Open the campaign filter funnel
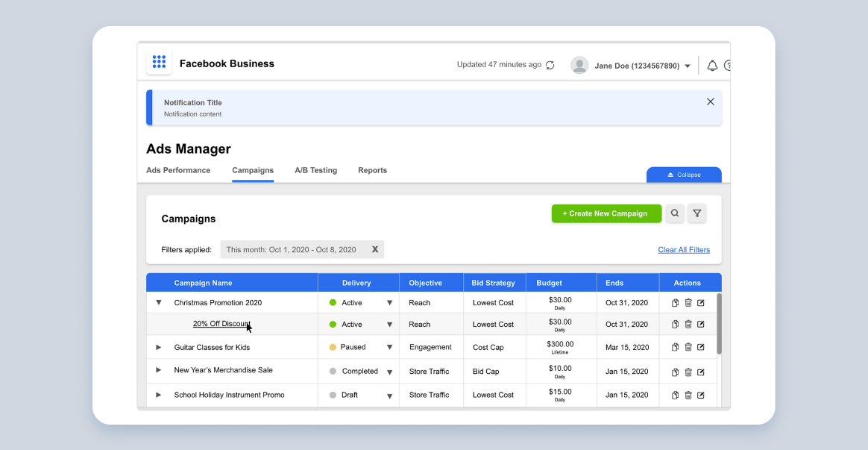The width and height of the screenshot is (868, 450). (697, 213)
